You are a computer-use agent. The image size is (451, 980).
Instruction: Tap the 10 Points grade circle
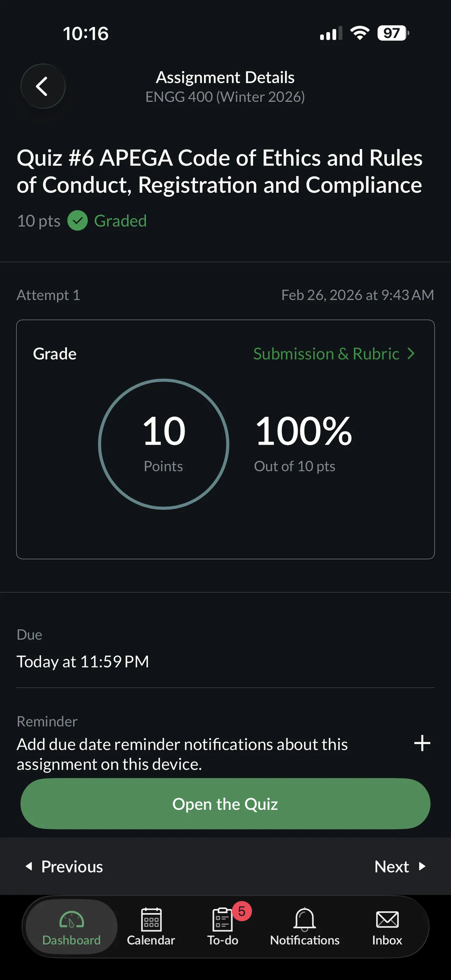(163, 444)
